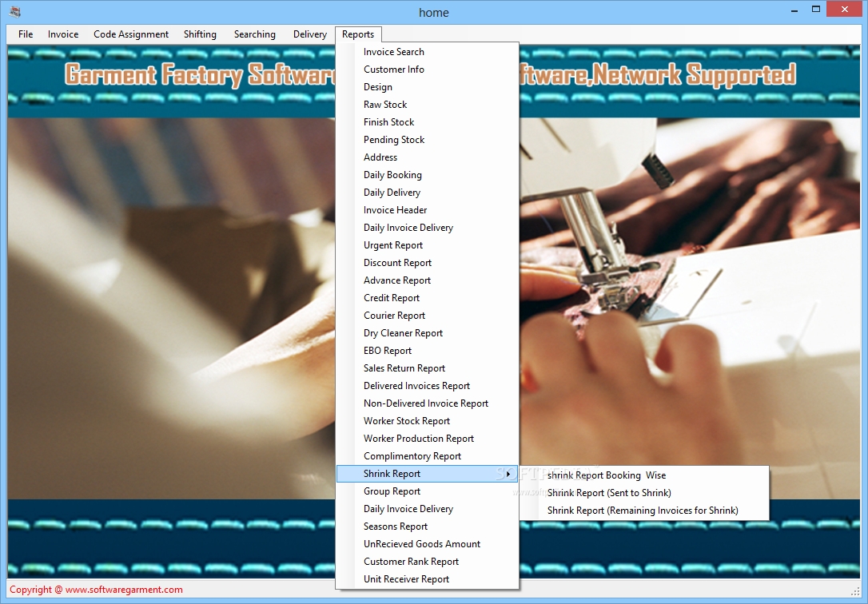The width and height of the screenshot is (868, 604).
Task: Open Delivered Invoices Report
Action: [x=428, y=386]
